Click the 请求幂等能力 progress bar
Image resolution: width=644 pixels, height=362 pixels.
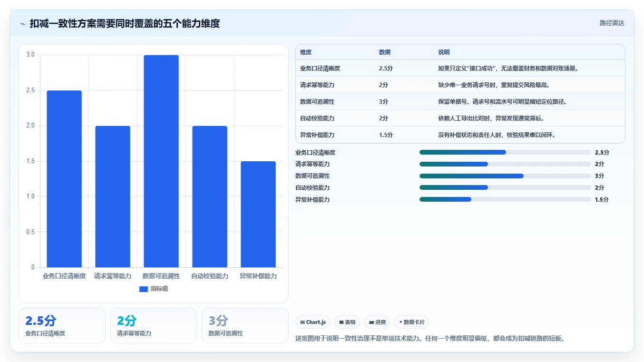click(x=505, y=164)
